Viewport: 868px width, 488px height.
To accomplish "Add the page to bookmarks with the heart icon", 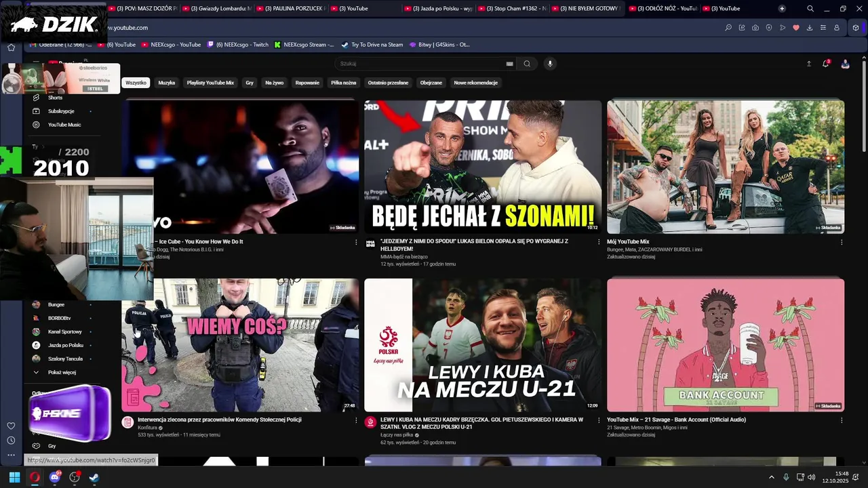I will pyautogui.click(x=796, y=28).
